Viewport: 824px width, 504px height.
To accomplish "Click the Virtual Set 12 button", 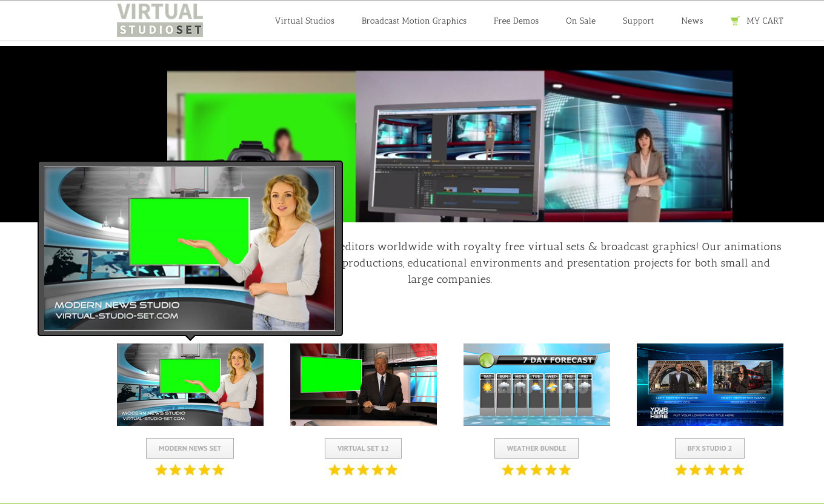I will pos(363,448).
